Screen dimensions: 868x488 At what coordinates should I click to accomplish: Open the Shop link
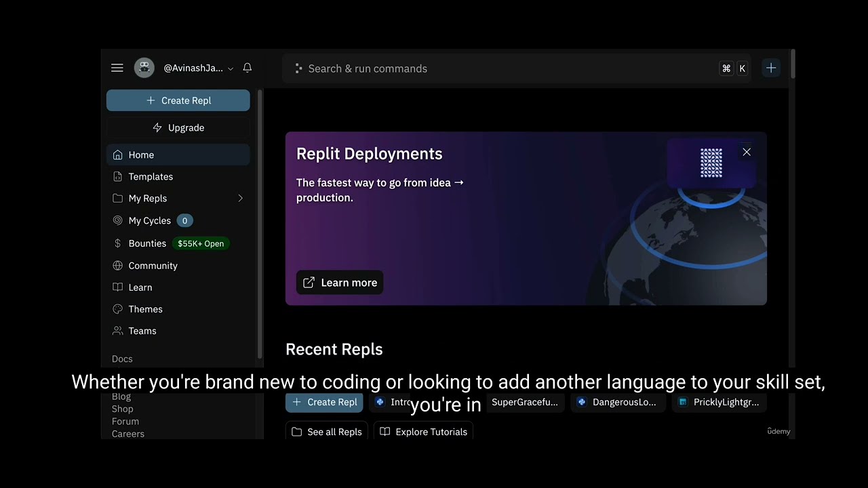[x=123, y=409]
